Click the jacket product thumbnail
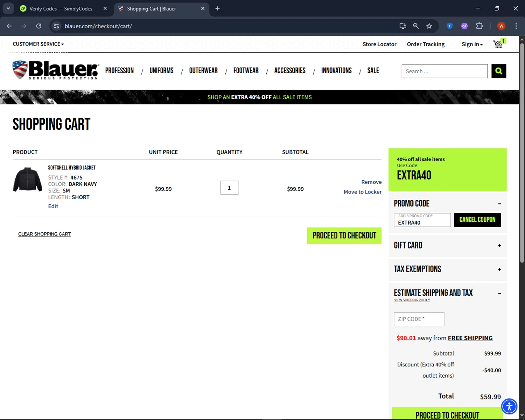This screenshot has width=525, height=420. [x=28, y=180]
